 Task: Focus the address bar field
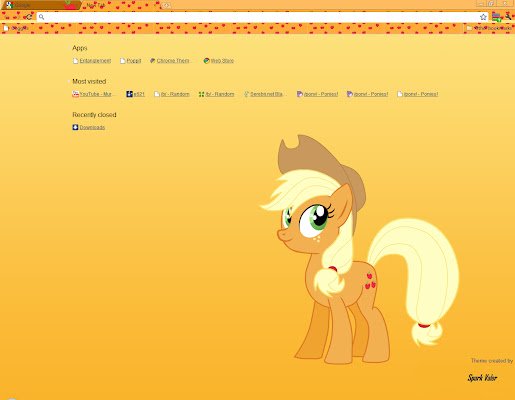pos(262,17)
